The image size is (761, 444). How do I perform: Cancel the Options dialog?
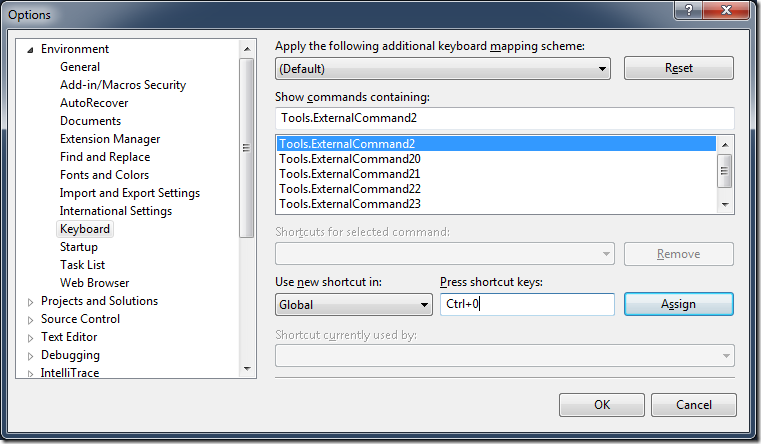693,405
